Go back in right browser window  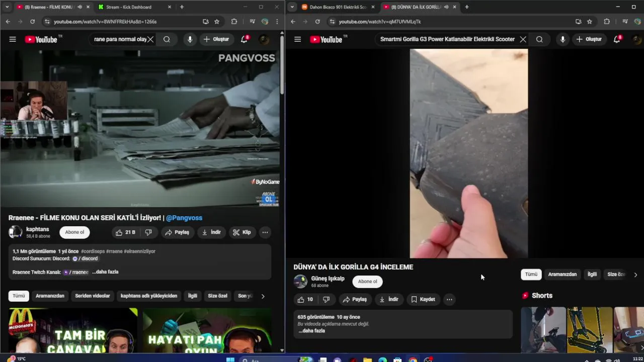point(293,22)
